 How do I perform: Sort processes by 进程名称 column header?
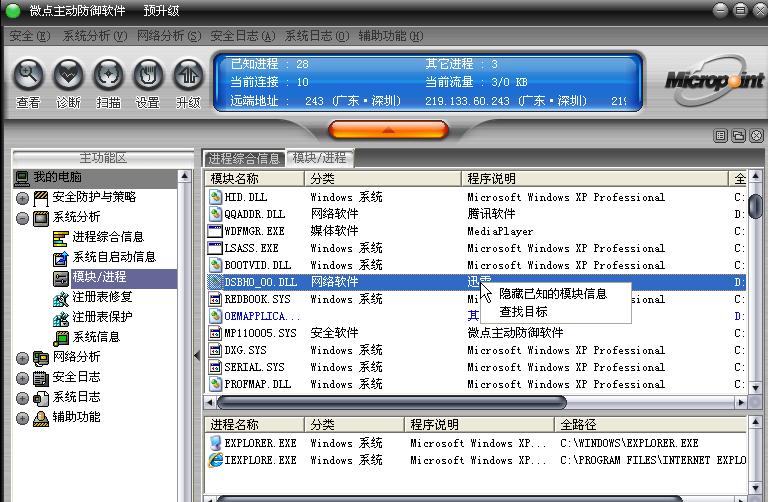255,425
